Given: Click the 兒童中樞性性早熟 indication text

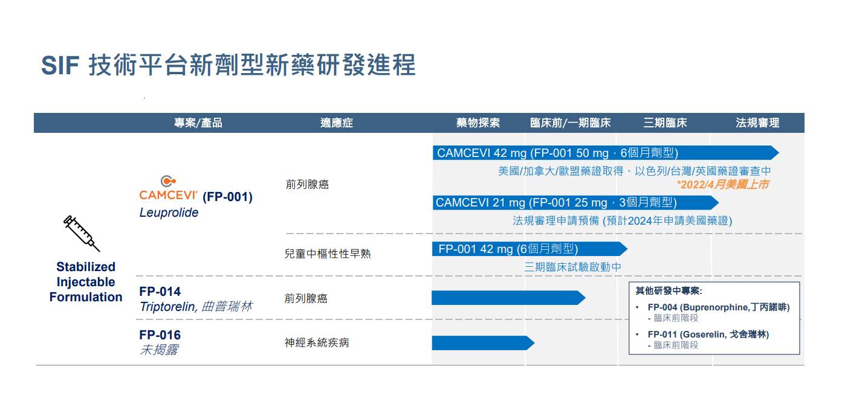Looking at the screenshot, I should tap(328, 254).
